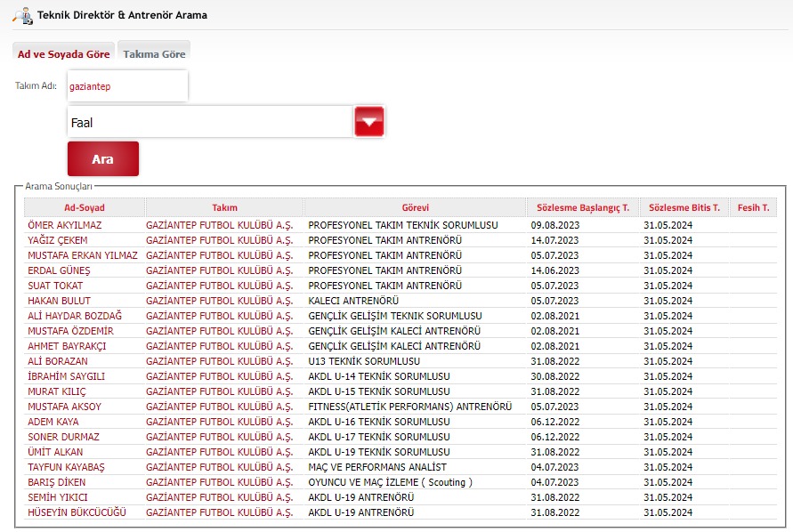Click team link in ERDAL GÜNEŞ row
This screenshot has height=532, width=793.
click(219, 270)
